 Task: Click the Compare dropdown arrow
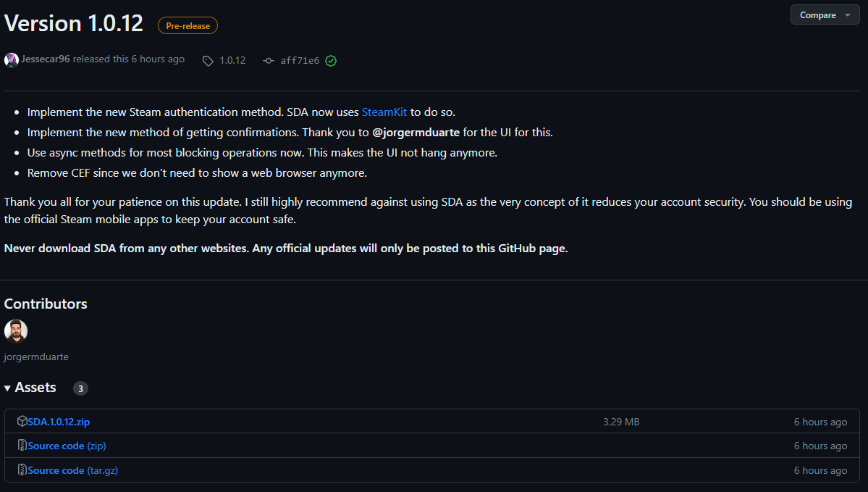(x=848, y=15)
